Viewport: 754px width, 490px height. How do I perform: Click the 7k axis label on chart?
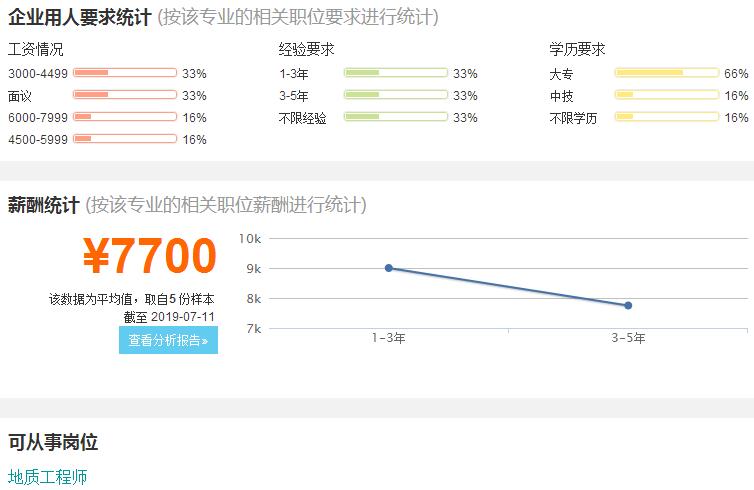[253, 329]
